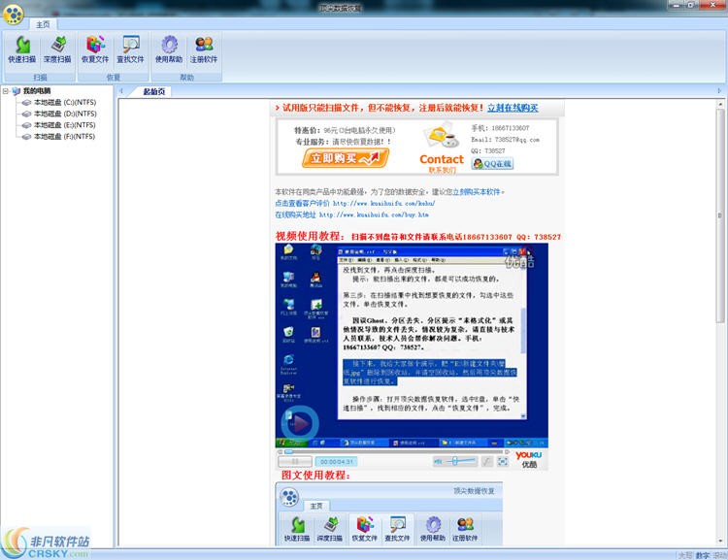Click the orange 立即购买 button
The image size is (728, 560).
[345, 158]
